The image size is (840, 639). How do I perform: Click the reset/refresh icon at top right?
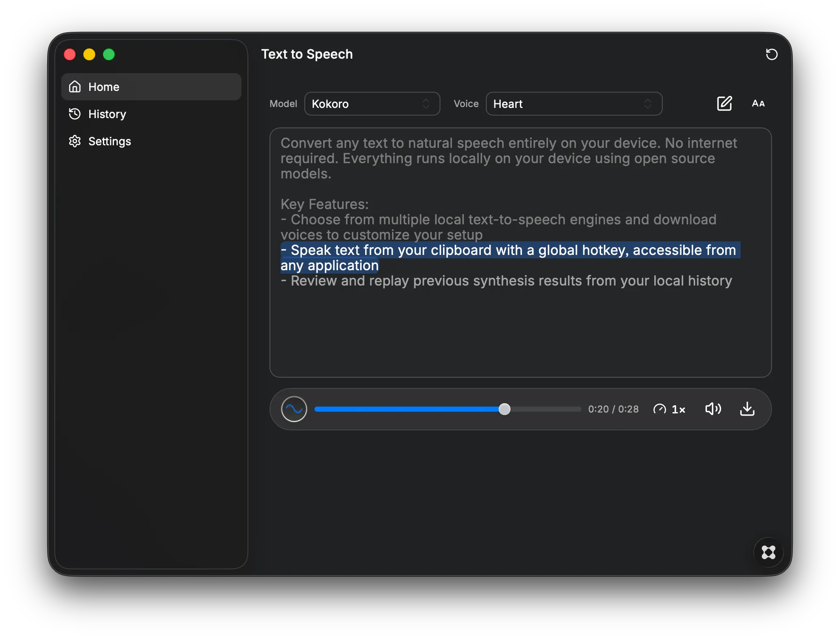pos(772,54)
